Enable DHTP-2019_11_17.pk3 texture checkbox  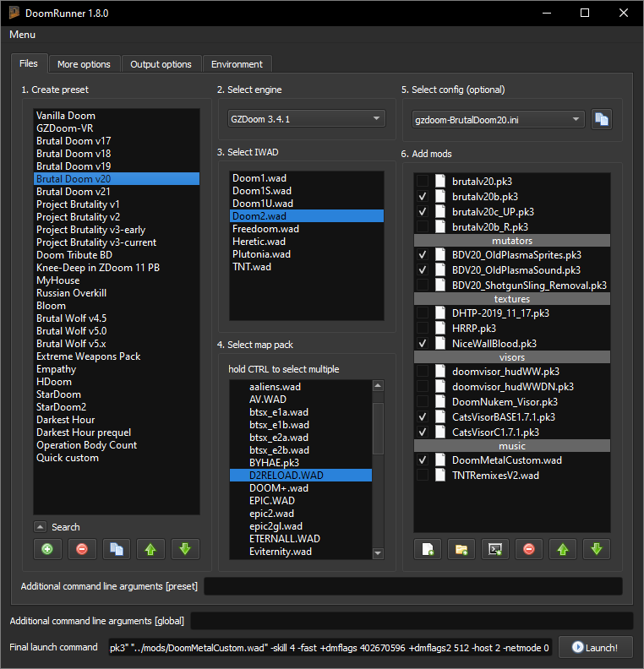pyautogui.click(x=423, y=313)
